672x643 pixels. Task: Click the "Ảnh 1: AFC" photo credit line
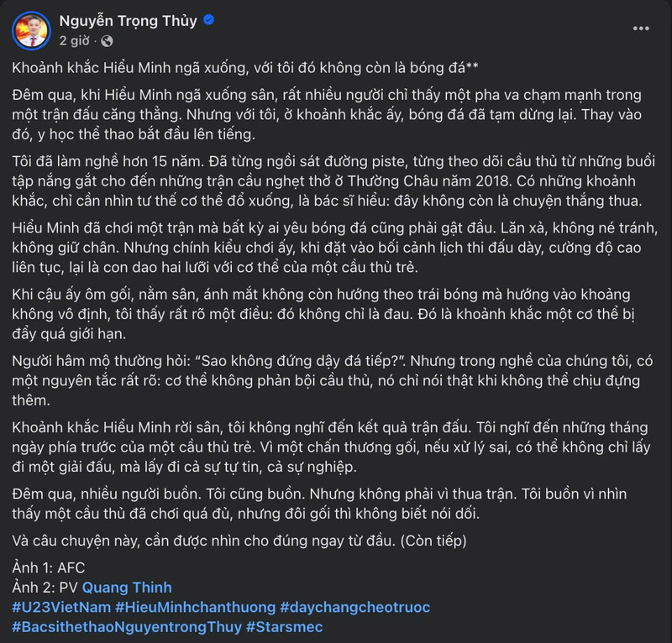pyautogui.click(x=50, y=567)
